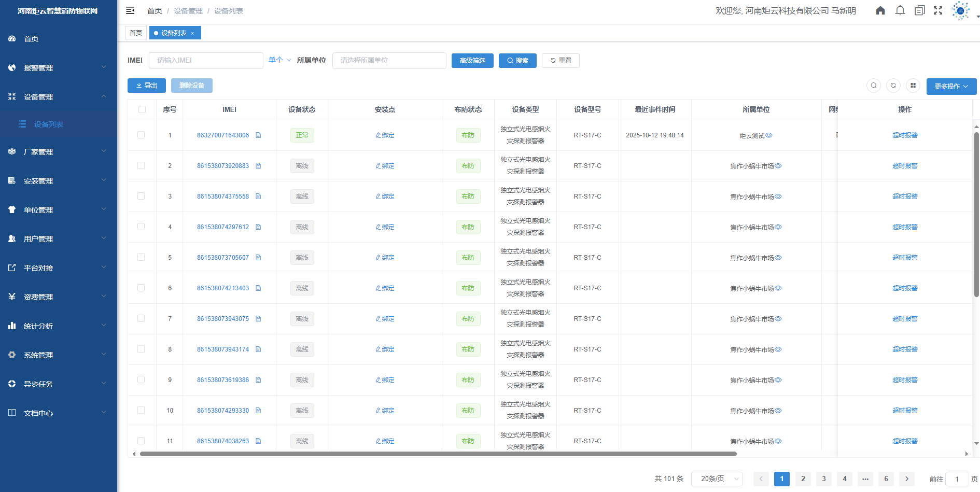The width and height of the screenshot is (980, 492).
Task: Open 设备列表 in the sidebar
Action: 49,124
